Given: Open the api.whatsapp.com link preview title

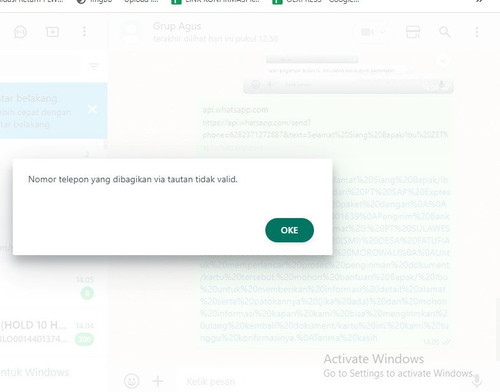Looking at the screenshot, I should (x=235, y=110).
